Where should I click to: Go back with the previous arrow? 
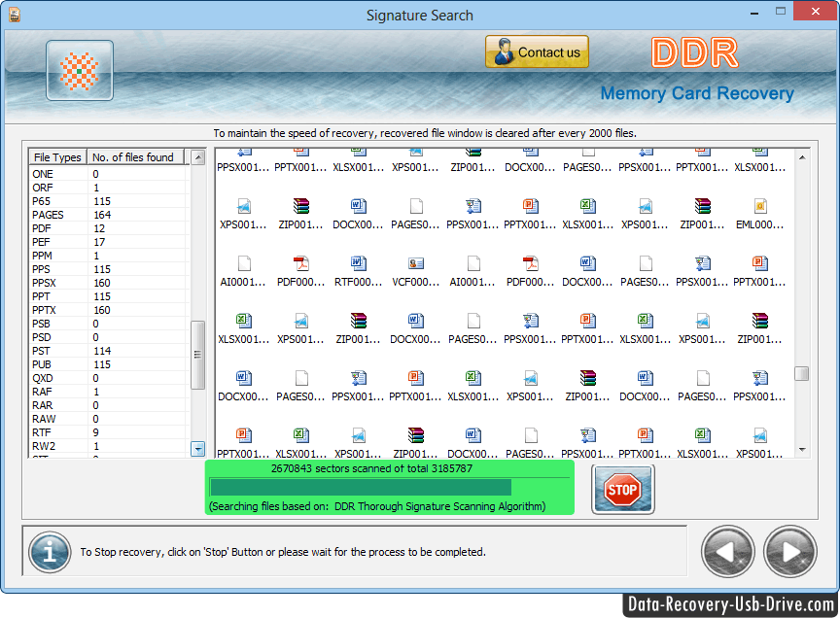(727, 552)
